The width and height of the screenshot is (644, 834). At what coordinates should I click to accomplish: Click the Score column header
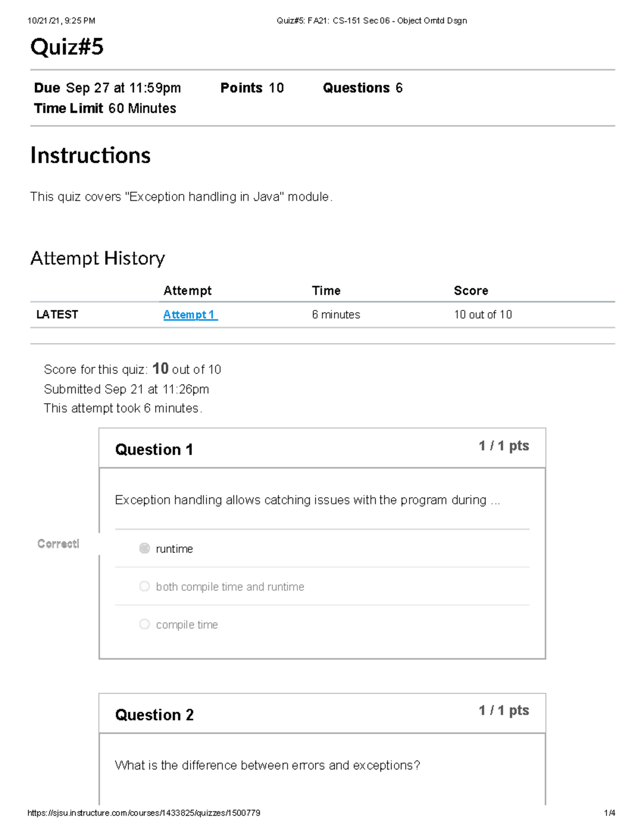coord(471,291)
